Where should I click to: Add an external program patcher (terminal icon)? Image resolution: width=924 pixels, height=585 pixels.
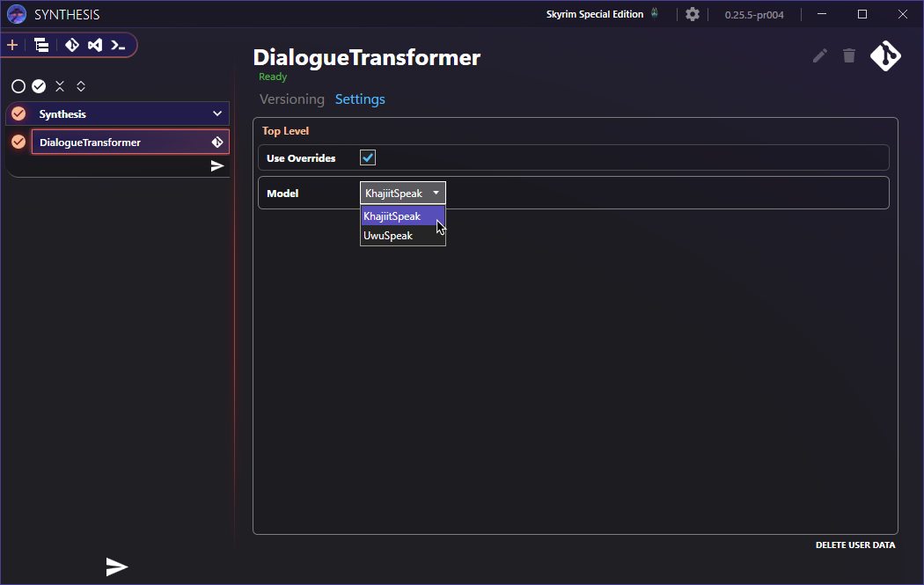tap(118, 46)
